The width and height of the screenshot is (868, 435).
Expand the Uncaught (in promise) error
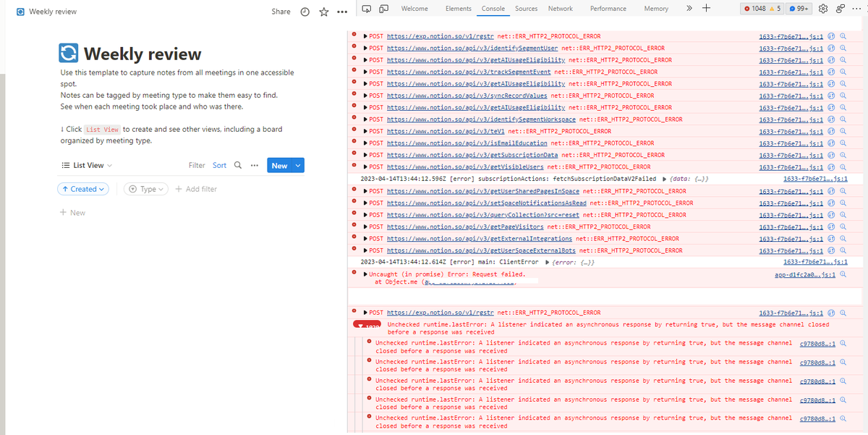coord(365,275)
